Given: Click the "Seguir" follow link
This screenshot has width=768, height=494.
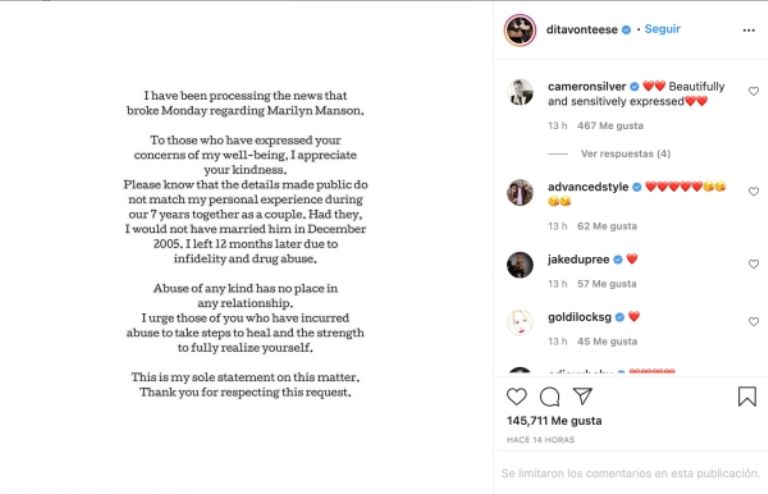Looking at the screenshot, I should tap(662, 30).
